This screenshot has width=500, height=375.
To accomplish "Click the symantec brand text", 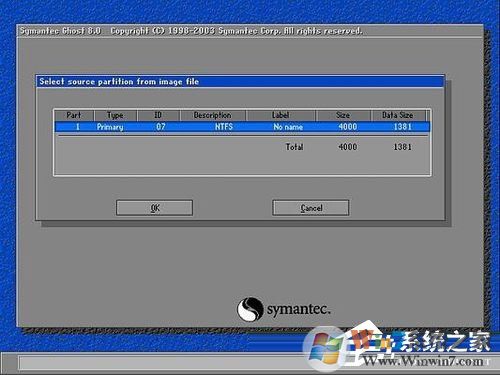I will [298, 309].
